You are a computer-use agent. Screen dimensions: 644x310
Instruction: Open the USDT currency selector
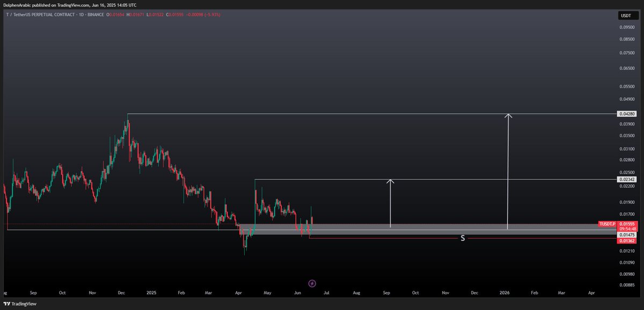pos(625,16)
